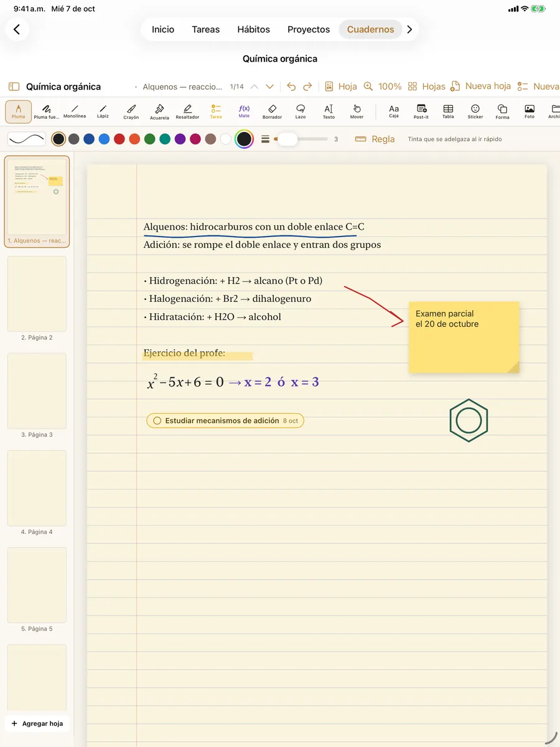
Task: Open the Tareas tab
Action: click(x=206, y=29)
